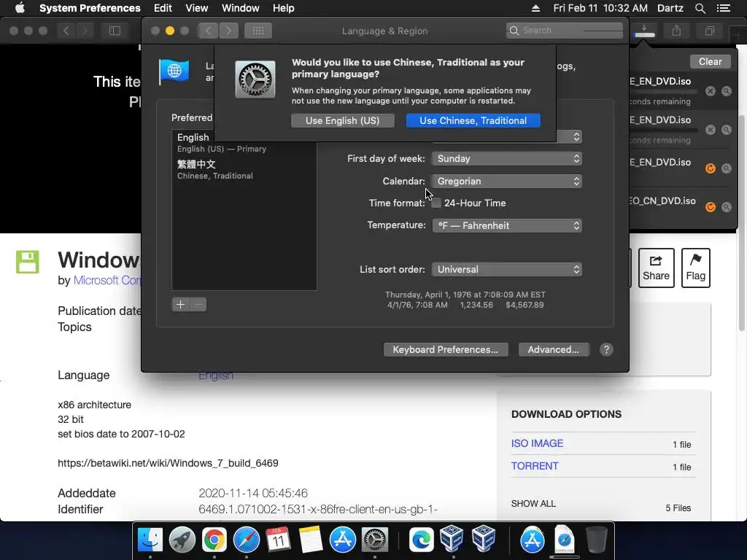Open the Apple menu
Screen dimensions: 747x560
(x=20, y=8)
